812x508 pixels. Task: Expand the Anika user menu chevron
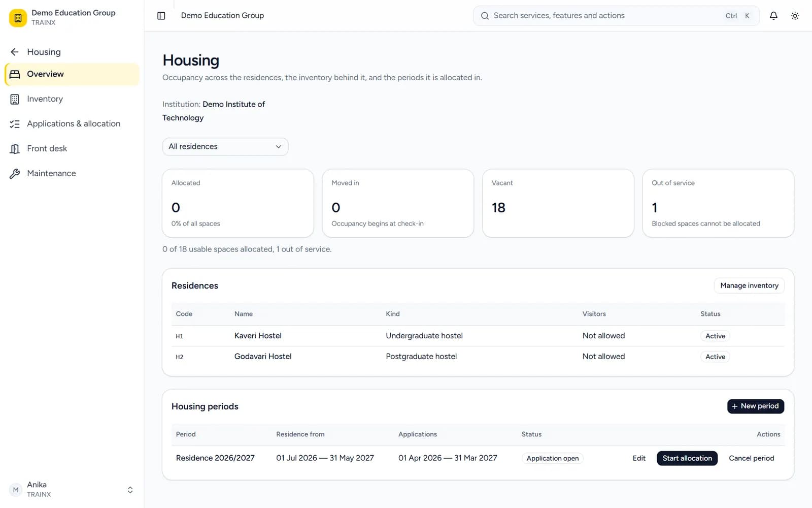(x=130, y=490)
